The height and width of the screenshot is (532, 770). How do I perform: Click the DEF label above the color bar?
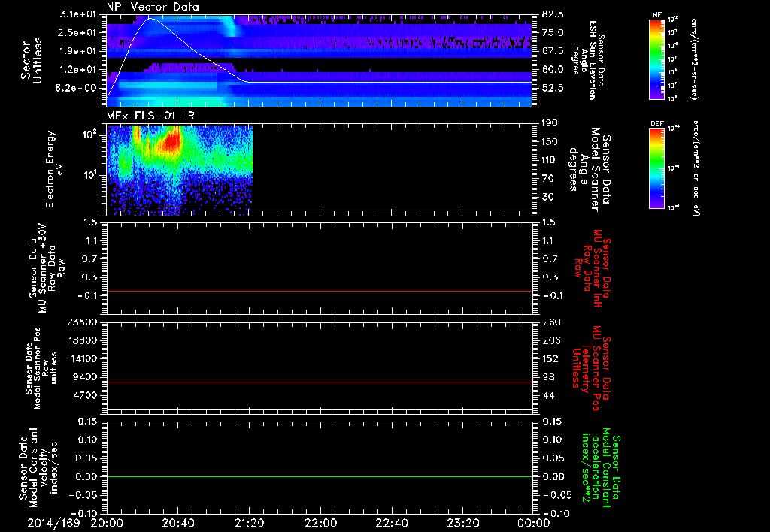(x=656, y=124)
